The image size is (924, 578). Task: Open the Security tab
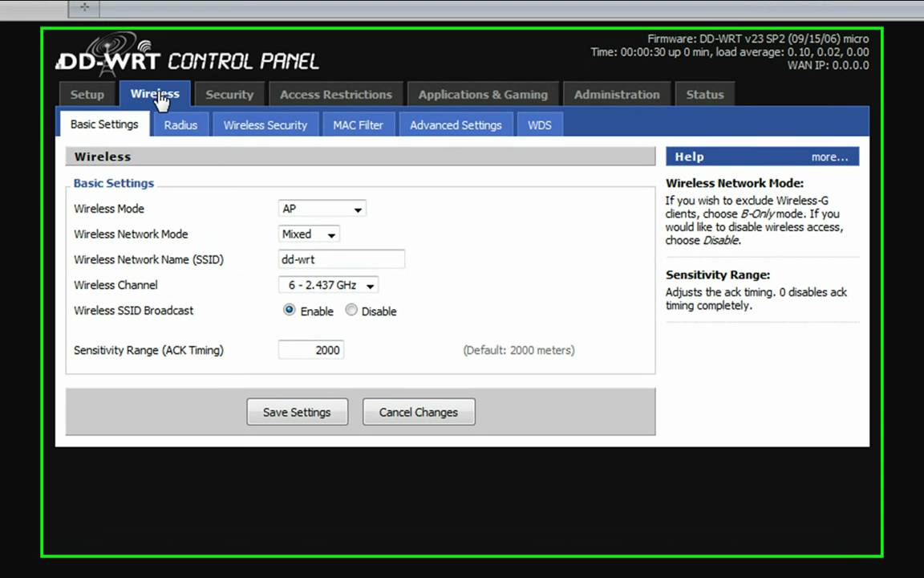tap(229, 95)
